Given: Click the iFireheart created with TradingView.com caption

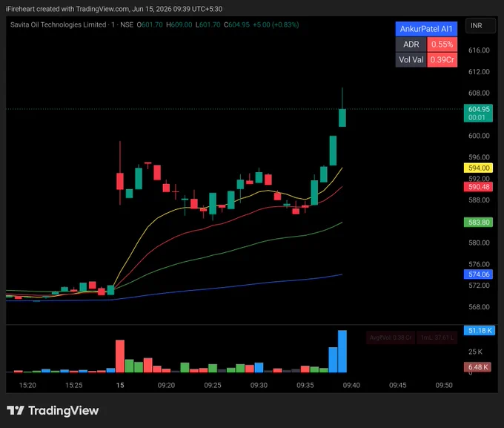Looking at the screenshot, I should click(67, 9).
